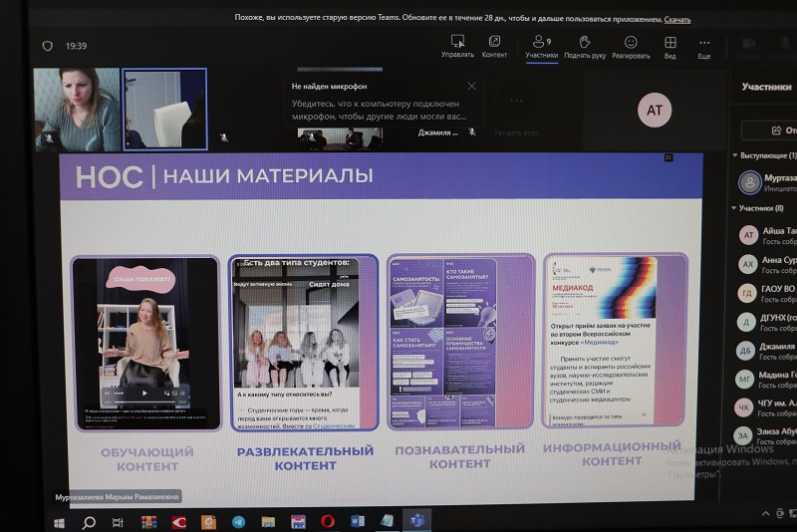Collapse the Участники (8) section
Screen dimensions: 797x532
(x=734, y=208)
